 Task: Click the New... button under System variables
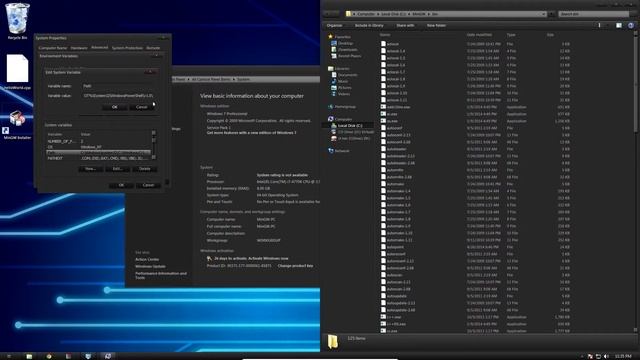(90, 169)
